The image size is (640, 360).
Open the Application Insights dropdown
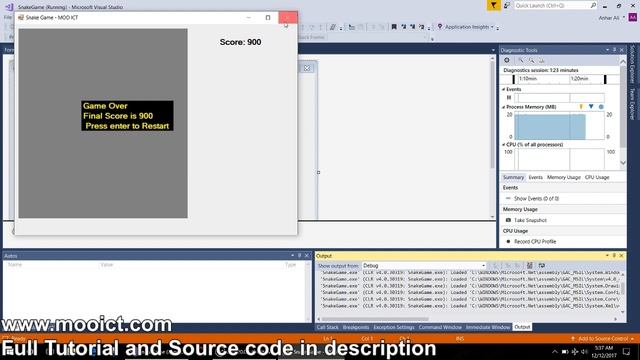[492, 27]
